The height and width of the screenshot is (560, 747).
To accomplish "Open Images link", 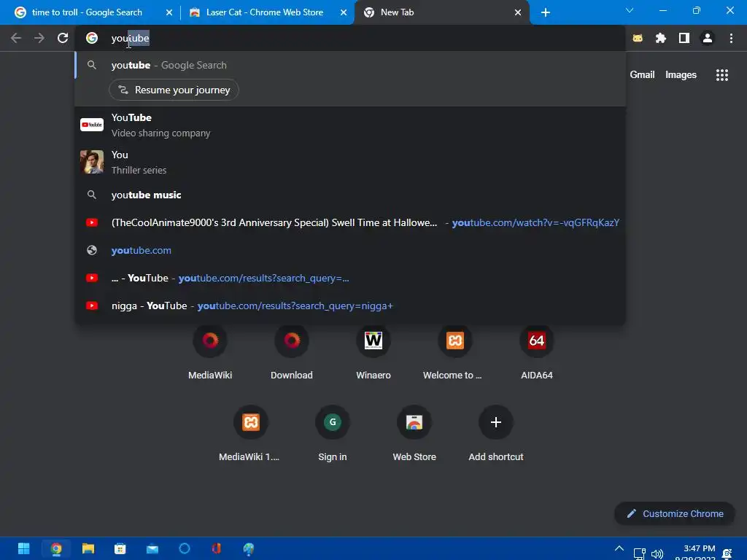I will pos(681,75).
